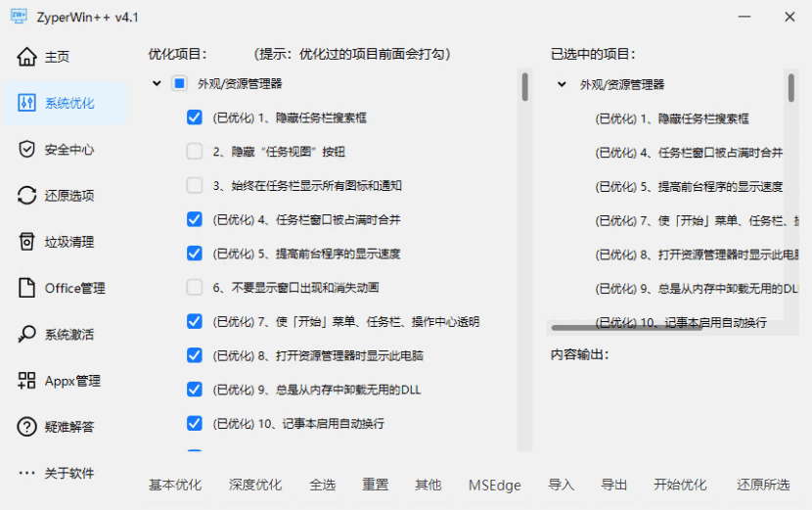This screenshot has height=510, width=812.
Task: Click the question mark icon for 疑难解答
Action: pos(27,427)
